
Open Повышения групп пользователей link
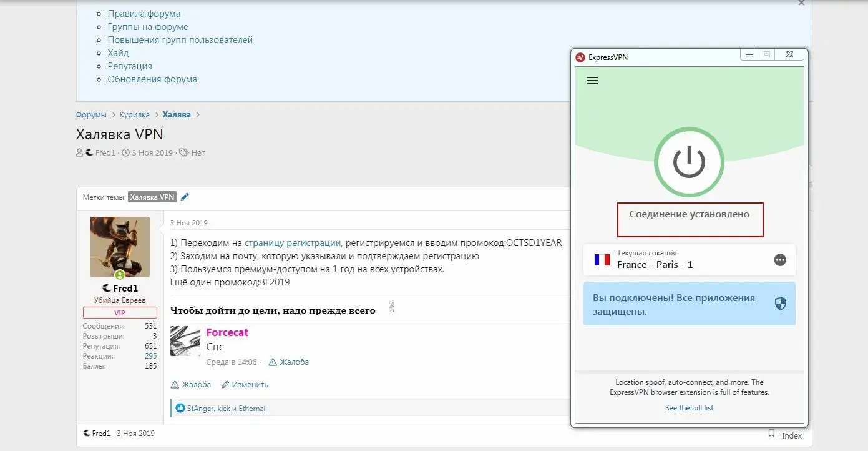[180, 40]
